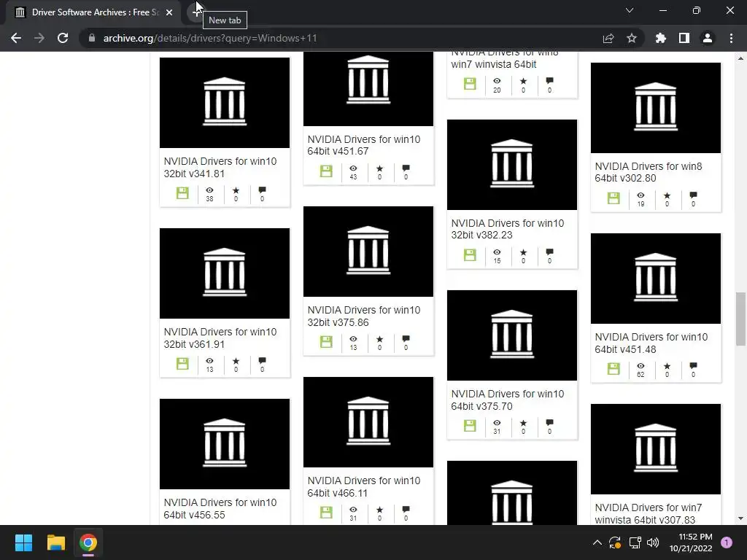Toggle the Chrome side panel

pos(684,38)
